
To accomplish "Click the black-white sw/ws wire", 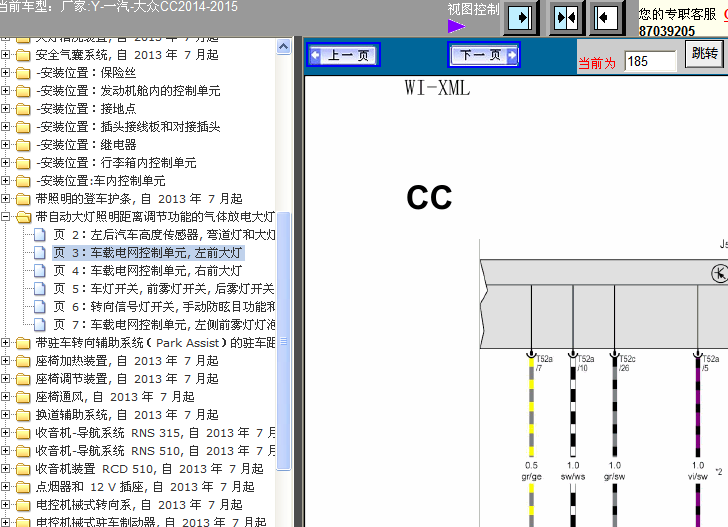I will tap(572, 406).
